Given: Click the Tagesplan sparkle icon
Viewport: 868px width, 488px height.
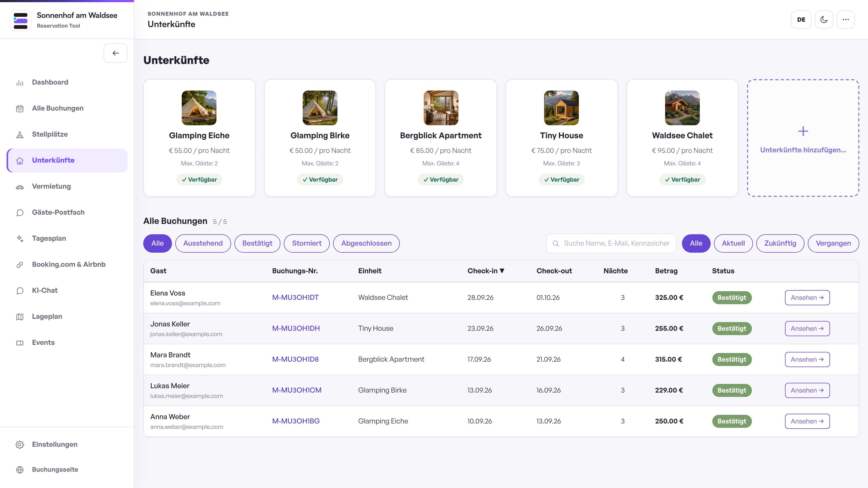Looking at the screenshot, I should pos(20,239).
